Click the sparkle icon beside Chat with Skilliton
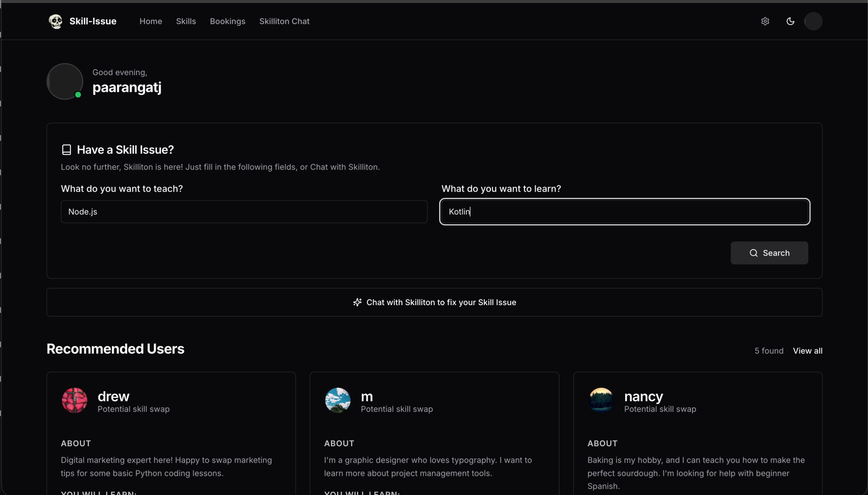This screenshot has height=495, width=868. (357, 302)
